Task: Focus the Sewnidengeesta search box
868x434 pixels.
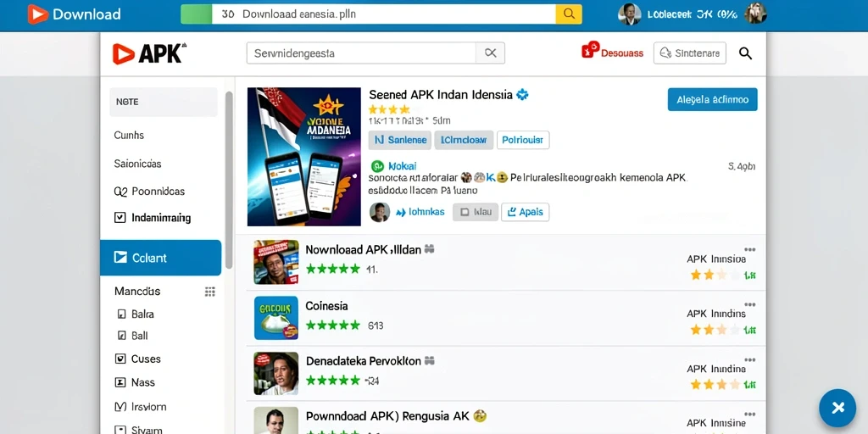Action: tap(361, 53)
